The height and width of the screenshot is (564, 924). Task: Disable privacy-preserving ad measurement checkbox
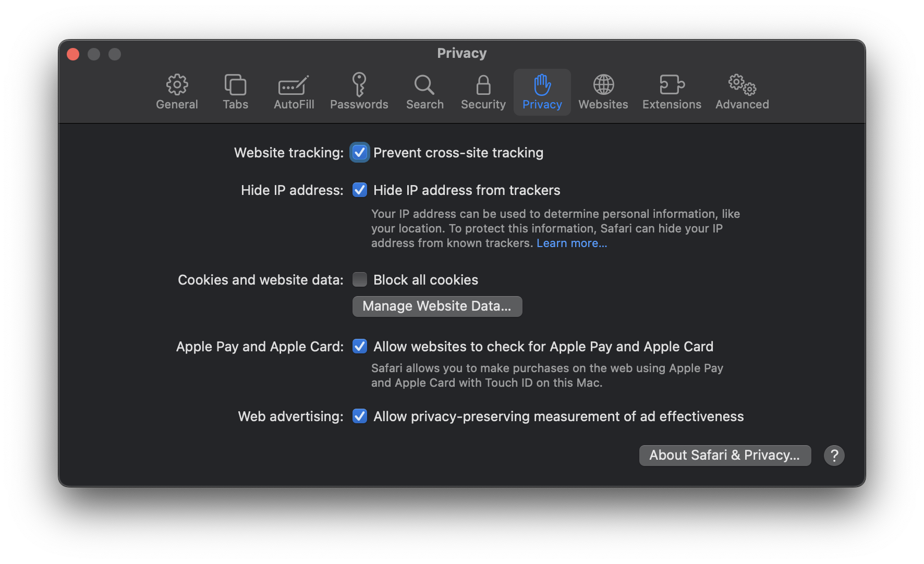359,416
